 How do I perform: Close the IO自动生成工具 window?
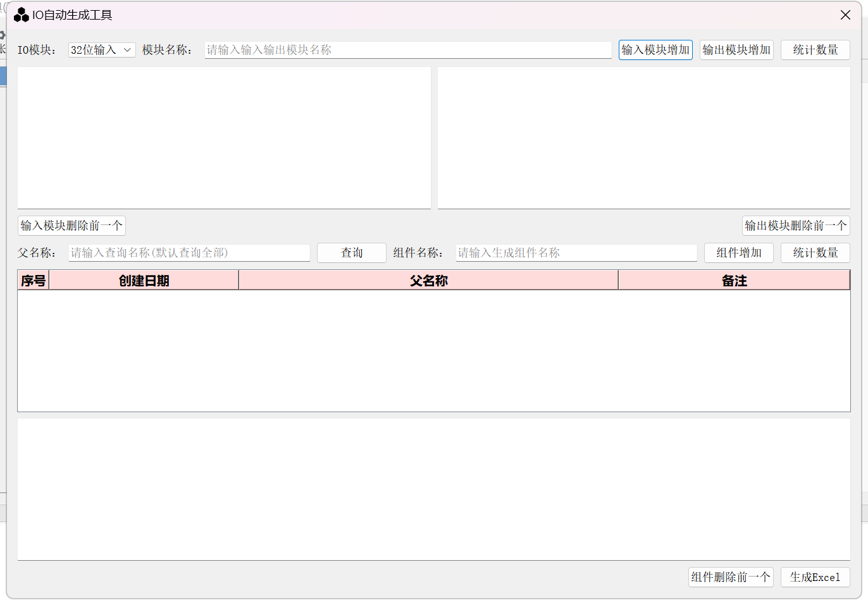tap(845, 15)
